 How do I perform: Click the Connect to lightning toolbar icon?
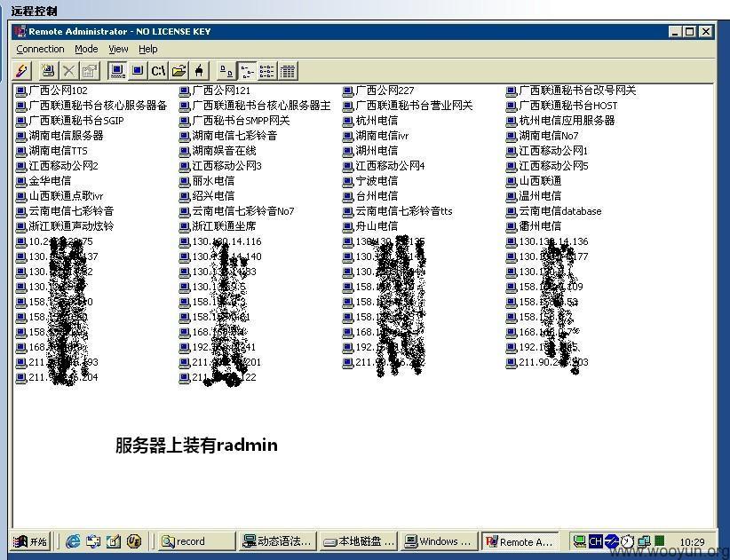(x=21, y=71)
